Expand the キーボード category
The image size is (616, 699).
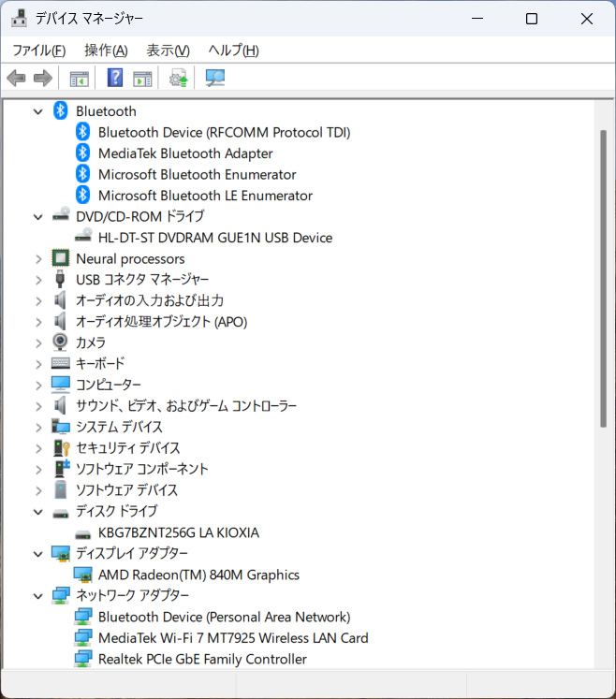(38, 364)
